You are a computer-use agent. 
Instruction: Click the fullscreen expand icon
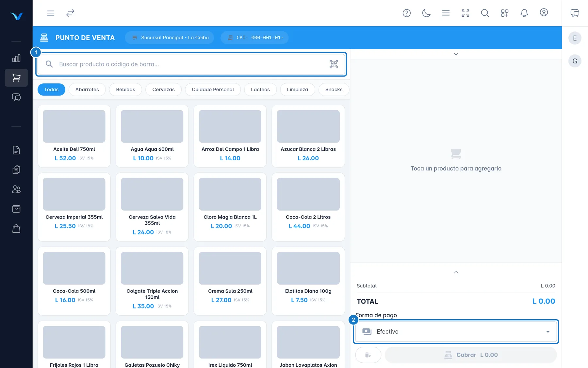[465, 13]
